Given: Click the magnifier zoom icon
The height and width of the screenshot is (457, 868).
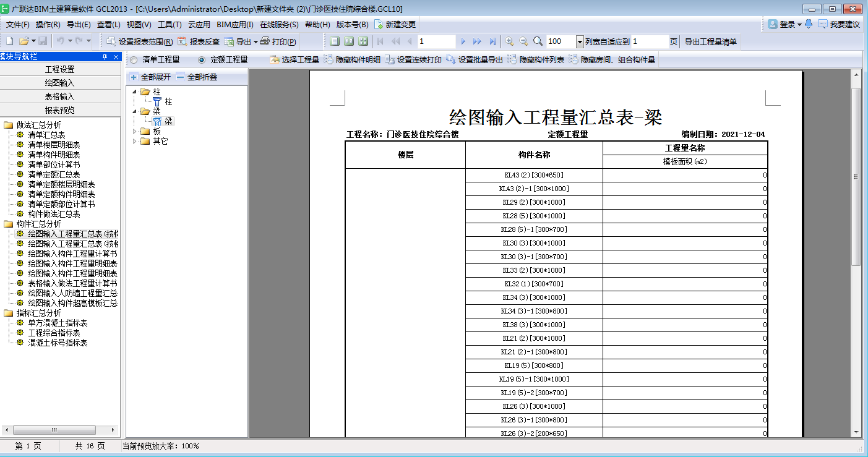Looking at the screenshot, I should 538,41.
